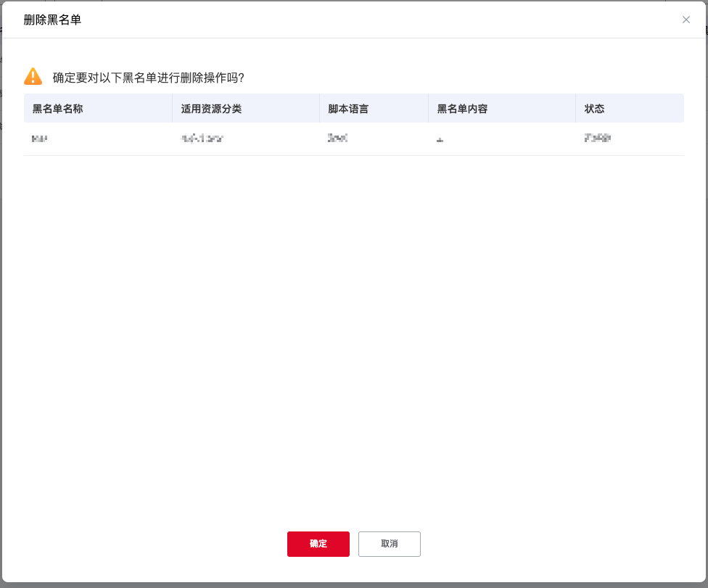Select the 黑名单内容 column header
The height and width of the screenshot is (588, 708).
coord(462,109)
